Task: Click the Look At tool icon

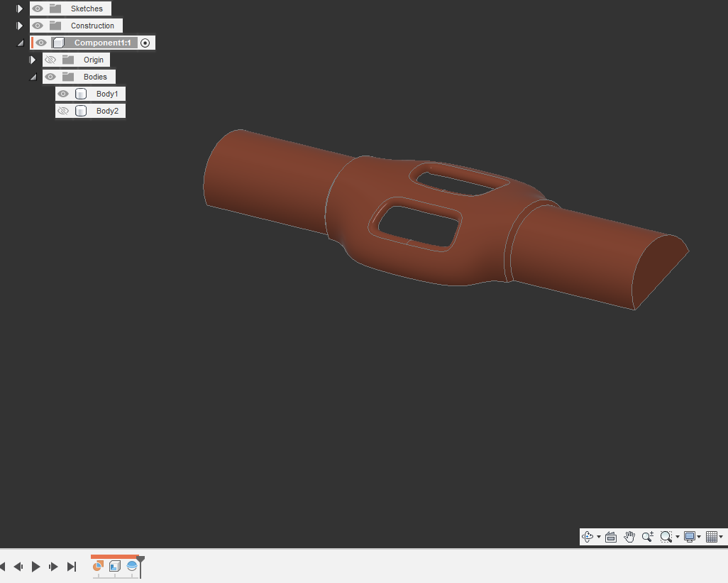Action: point(611,537)
